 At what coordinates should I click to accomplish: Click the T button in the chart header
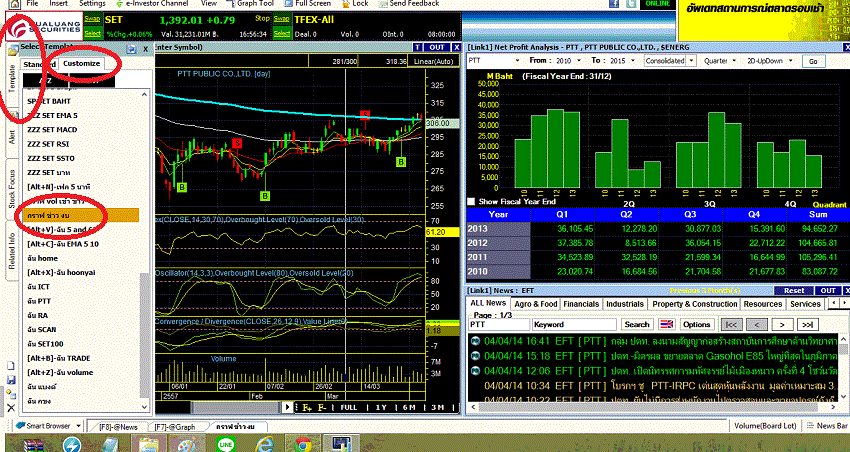tap(417, 47)
